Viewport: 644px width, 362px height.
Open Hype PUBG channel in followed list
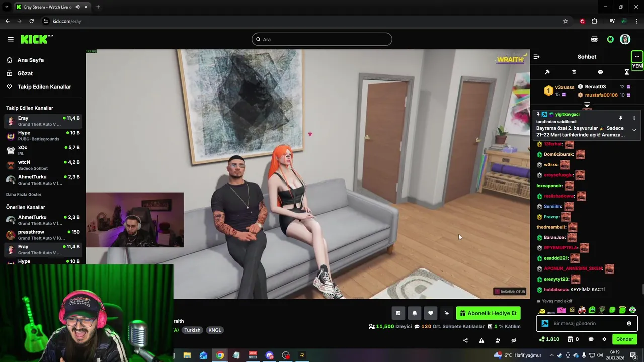(43, 136)
